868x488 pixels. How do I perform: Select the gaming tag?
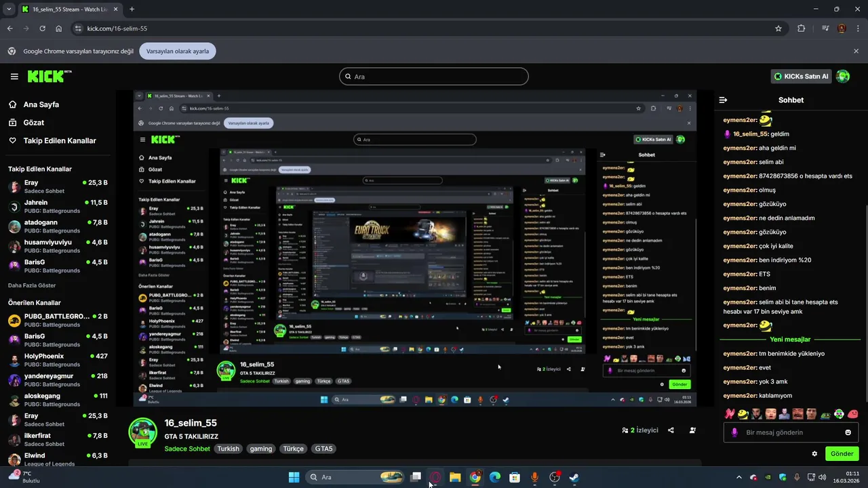click(x=260, y=449)
